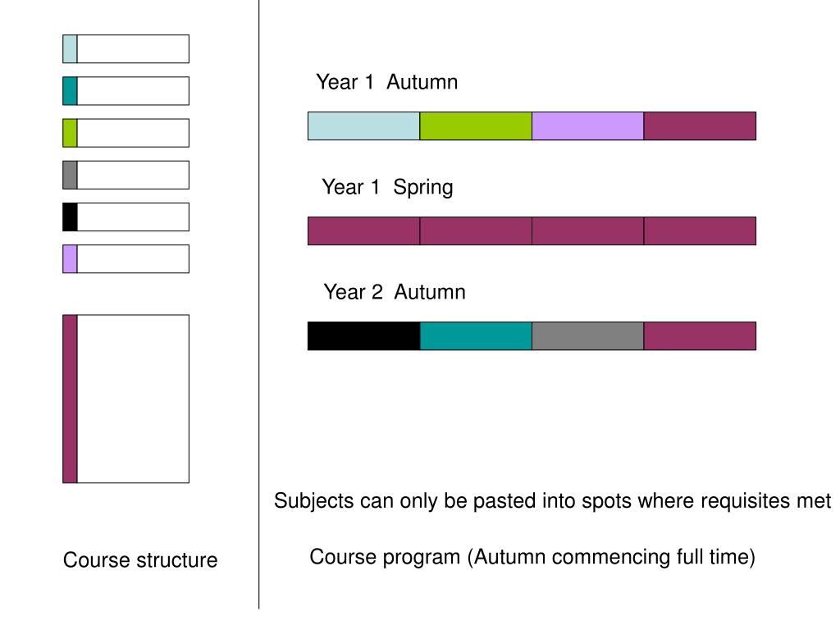Click green subject in Year 1 Autumn
Viewport: 840px width, 630px height.
click(476, 126)
